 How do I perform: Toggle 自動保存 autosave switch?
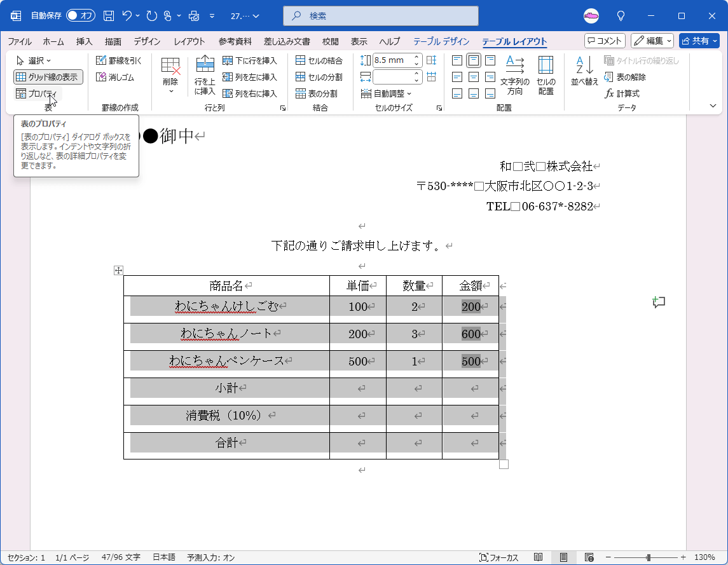81,16
